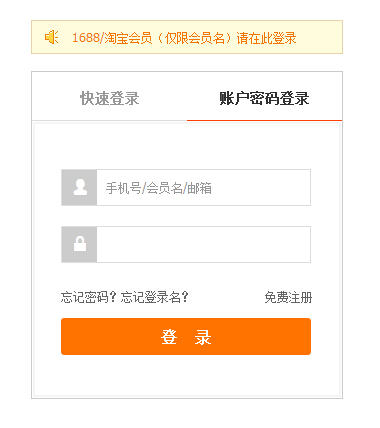Open the 免费注册 link
The width and height of the screenshot is (380, 428).
pos(288,297)
